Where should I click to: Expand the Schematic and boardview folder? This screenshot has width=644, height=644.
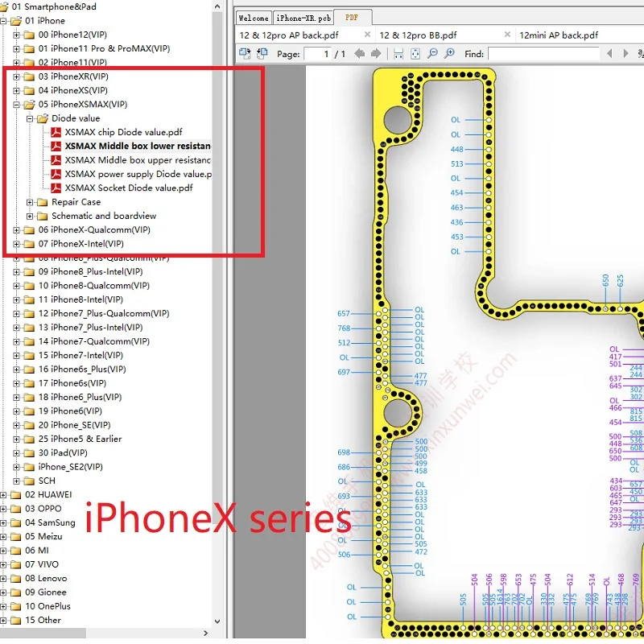click(x=30, y=216)
